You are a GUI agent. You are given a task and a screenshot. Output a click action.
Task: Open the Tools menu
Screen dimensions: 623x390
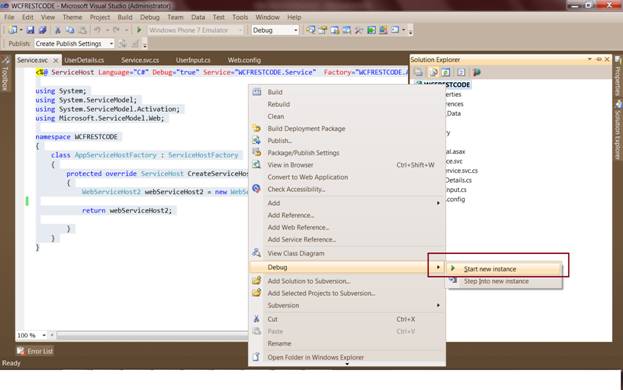pyautogui.click(x=240, y=17)
